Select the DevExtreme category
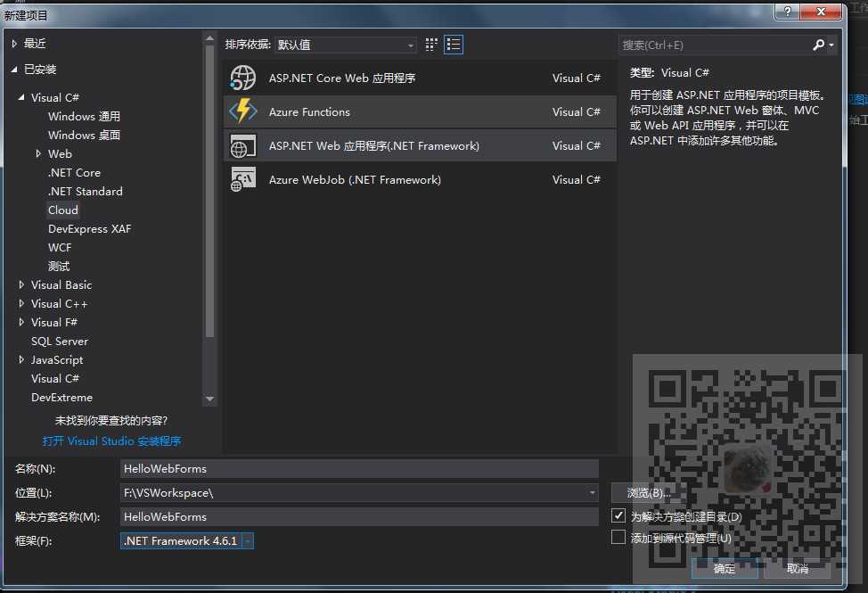Screen dimensions: 868x593 62,398
